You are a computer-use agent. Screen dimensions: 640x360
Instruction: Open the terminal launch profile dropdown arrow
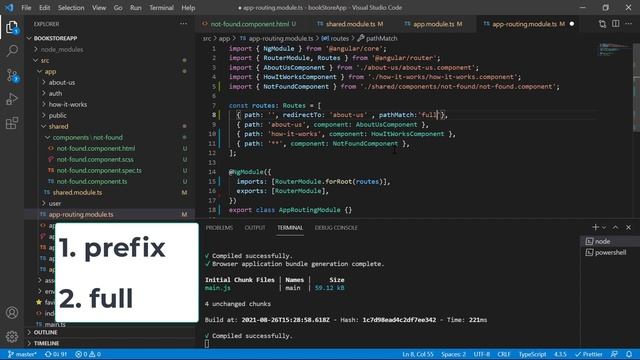604,227
